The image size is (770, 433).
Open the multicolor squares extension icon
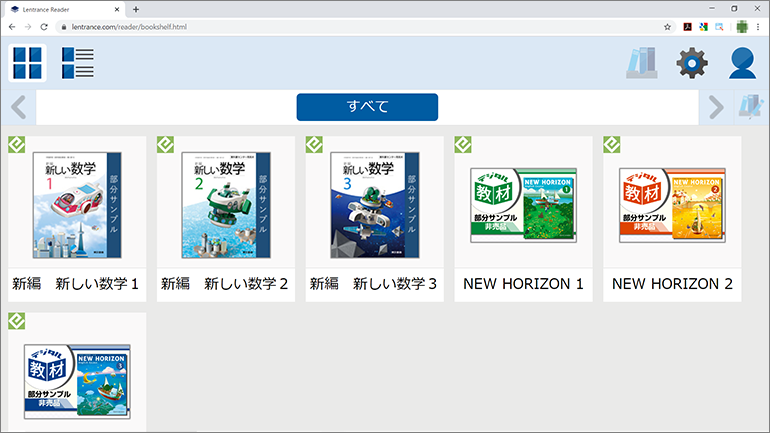(704, 27)
